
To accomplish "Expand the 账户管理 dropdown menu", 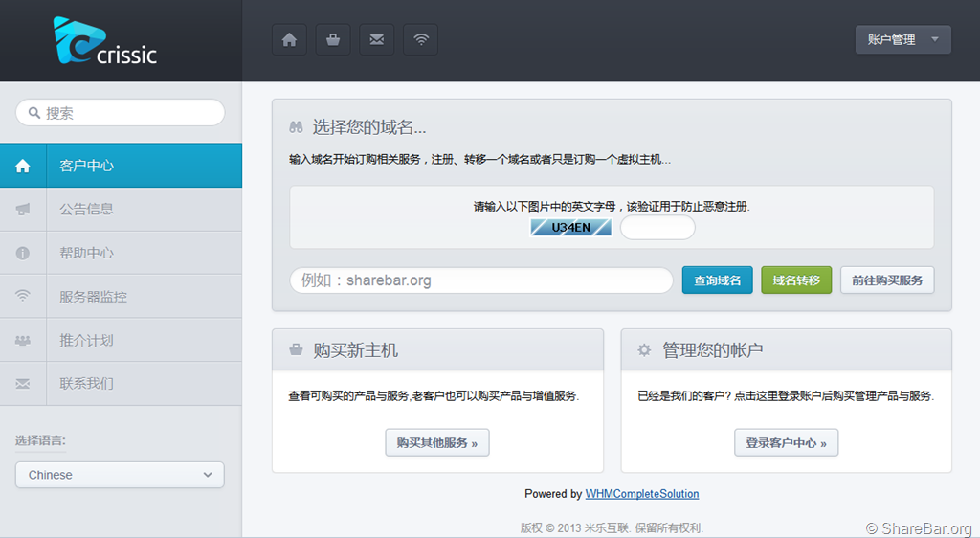I will [902, 40].
